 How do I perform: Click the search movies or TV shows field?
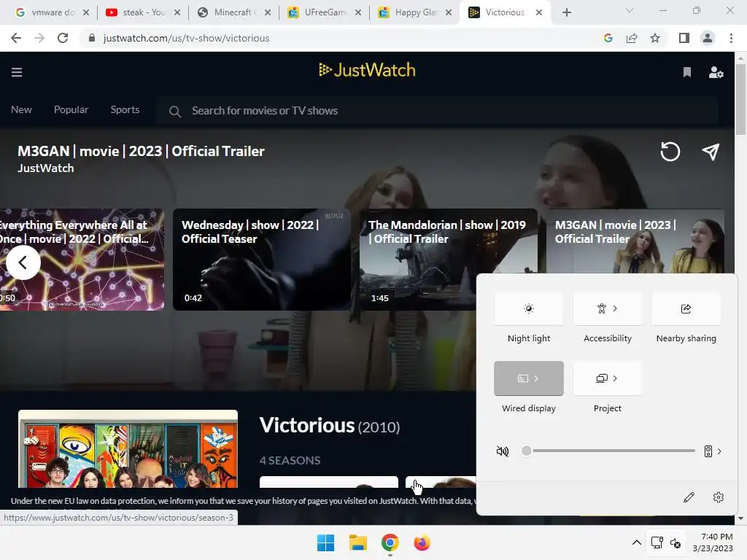438,111
